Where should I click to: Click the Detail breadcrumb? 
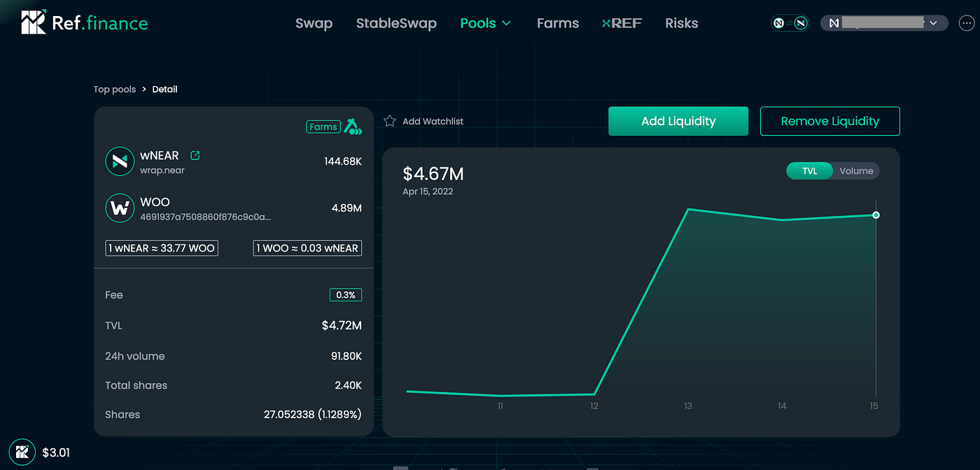coord(165,89)
